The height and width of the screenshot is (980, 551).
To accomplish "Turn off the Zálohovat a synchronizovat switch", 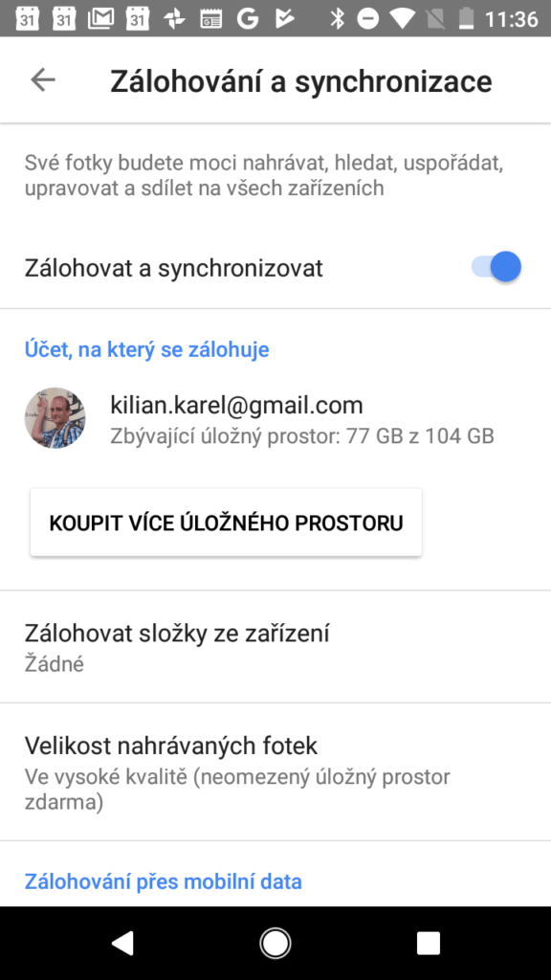I will pos(496,268).
